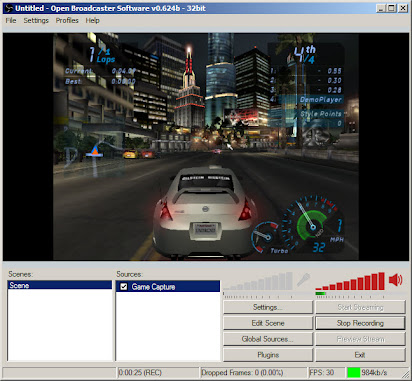Image resolution: width=412 pixels, height=381 pixels.
Task: Click the Settings... button
Action: point(268,307)
